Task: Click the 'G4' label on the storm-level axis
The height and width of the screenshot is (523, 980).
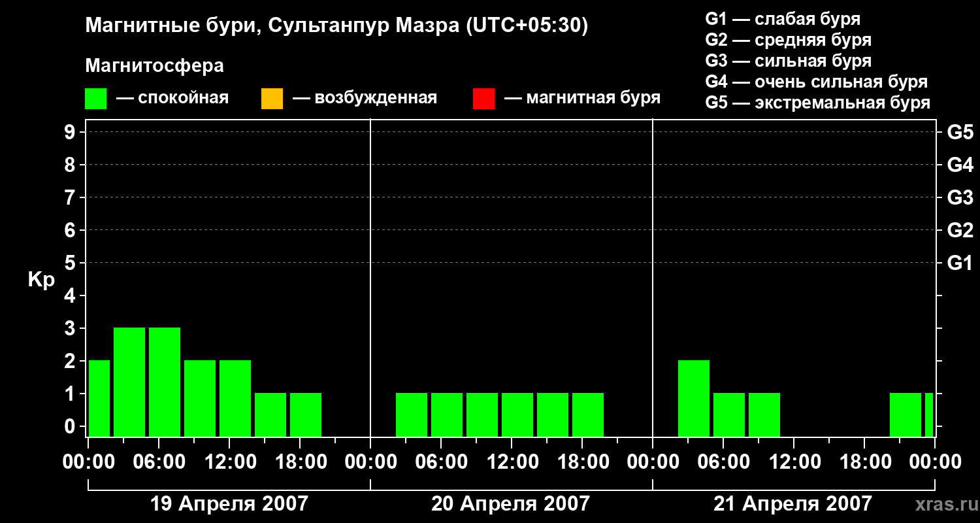Action: [960, 165]
